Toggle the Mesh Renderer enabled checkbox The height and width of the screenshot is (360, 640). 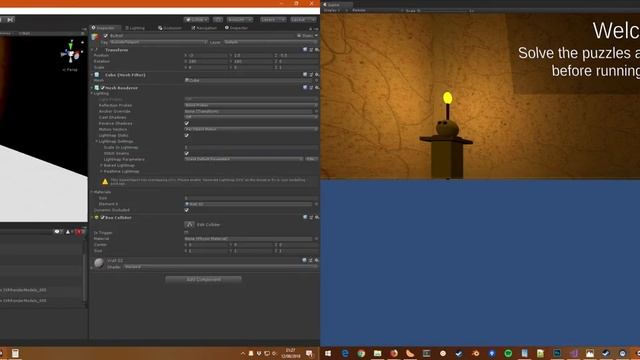click(103, 88)
